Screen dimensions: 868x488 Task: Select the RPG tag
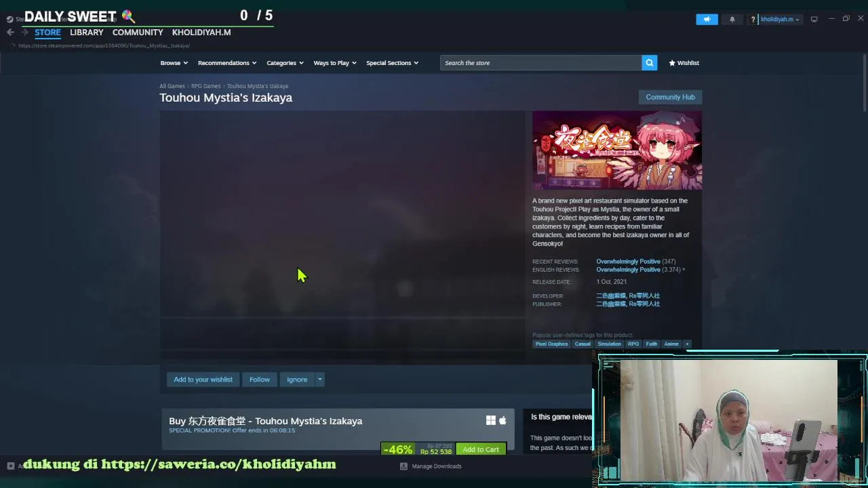(x=633, y=344)
